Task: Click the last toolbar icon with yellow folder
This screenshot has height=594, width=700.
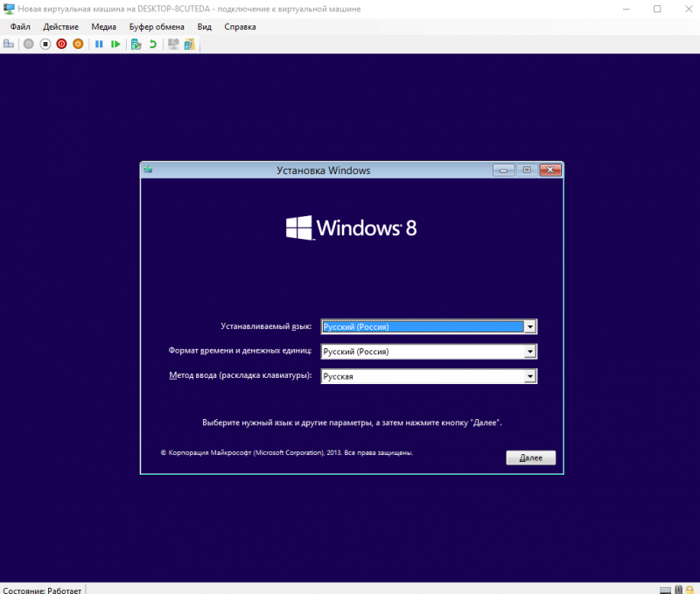Action: click(x=190, y=44)
